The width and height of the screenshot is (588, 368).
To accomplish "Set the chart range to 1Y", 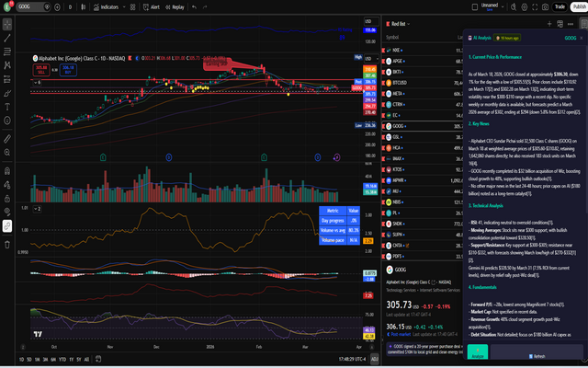I will 72,360.
